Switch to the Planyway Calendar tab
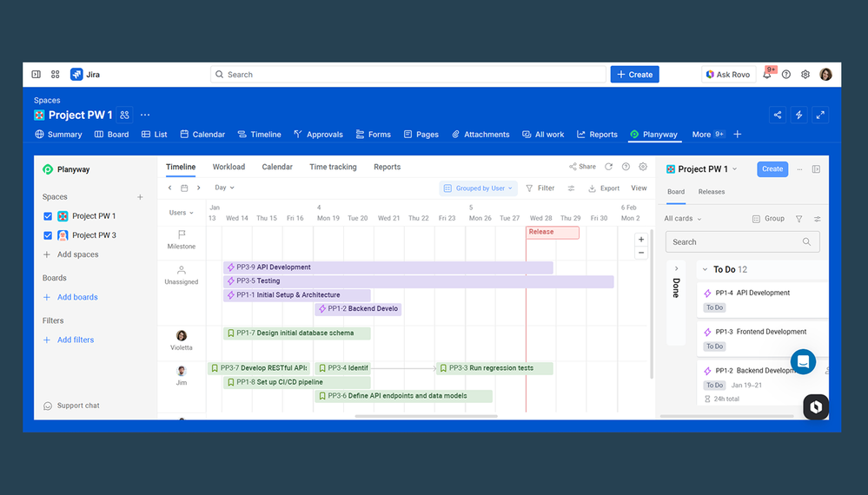 point(277,167)
